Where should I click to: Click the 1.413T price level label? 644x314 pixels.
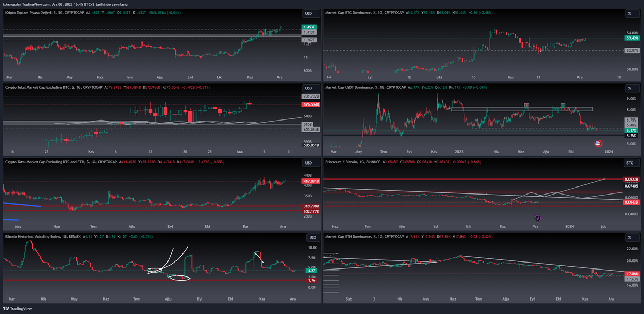point(310,33)
